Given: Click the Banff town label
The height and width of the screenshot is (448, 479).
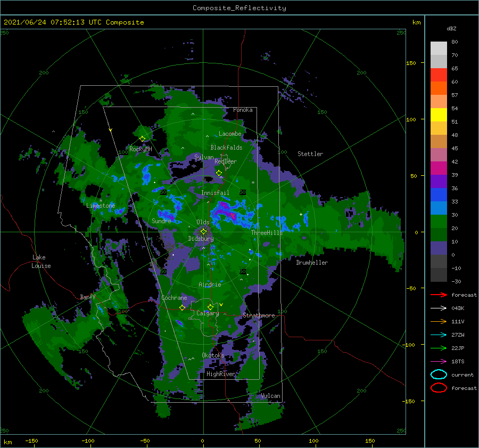Looking at the screenshot, I should click(x=88, y=297).
